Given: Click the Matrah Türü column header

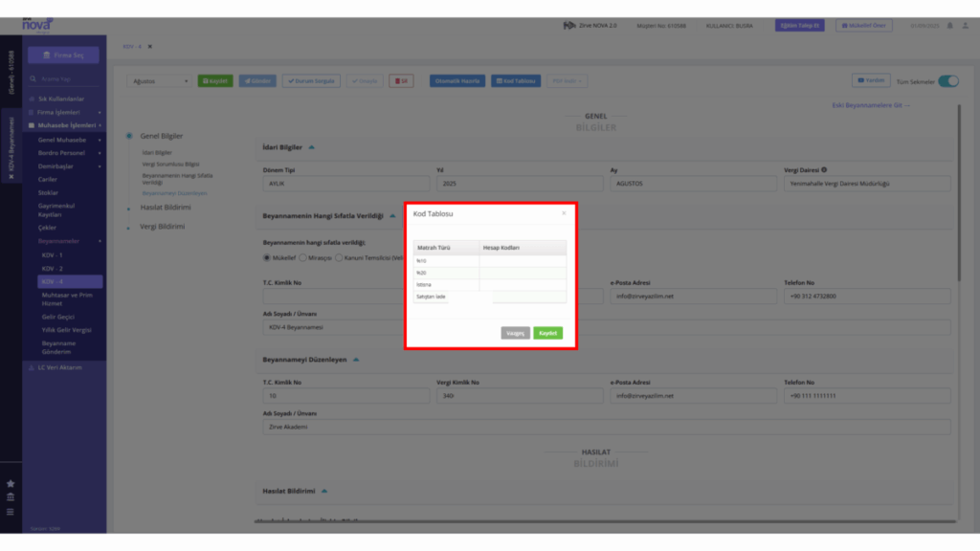Looking at the screenshot, I should (x=446, y=248).
